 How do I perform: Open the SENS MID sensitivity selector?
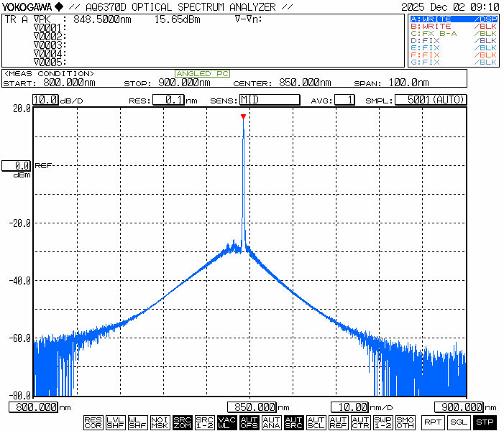[x=269, y=100]
